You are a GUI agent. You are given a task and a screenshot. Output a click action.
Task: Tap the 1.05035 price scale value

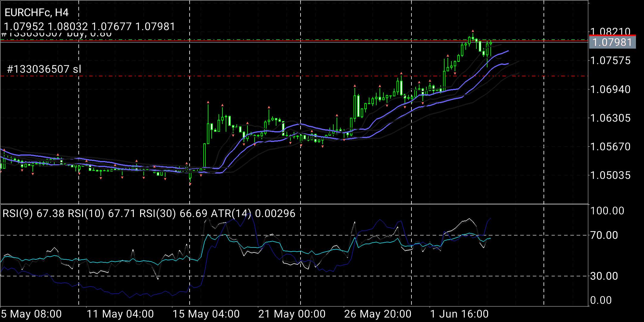click(x=610, y=175)
